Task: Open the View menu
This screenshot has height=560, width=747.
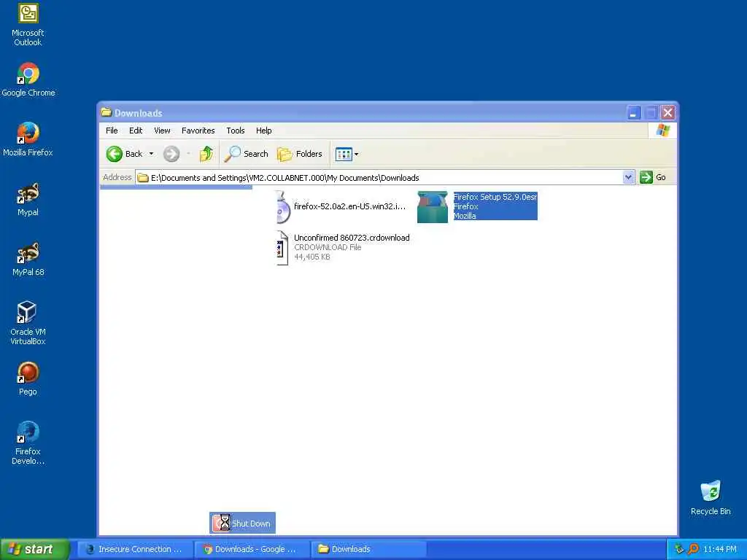Action: (162, 131)
